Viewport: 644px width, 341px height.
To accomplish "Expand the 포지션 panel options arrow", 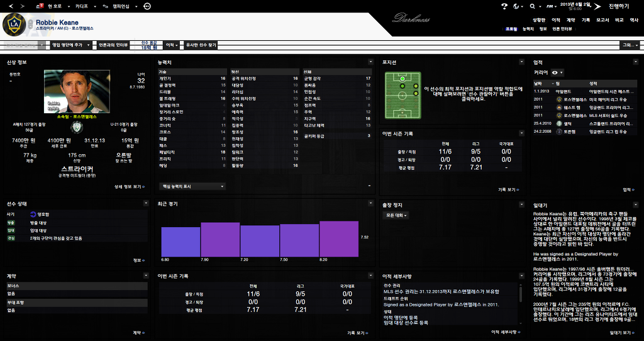I will (521, 62).
